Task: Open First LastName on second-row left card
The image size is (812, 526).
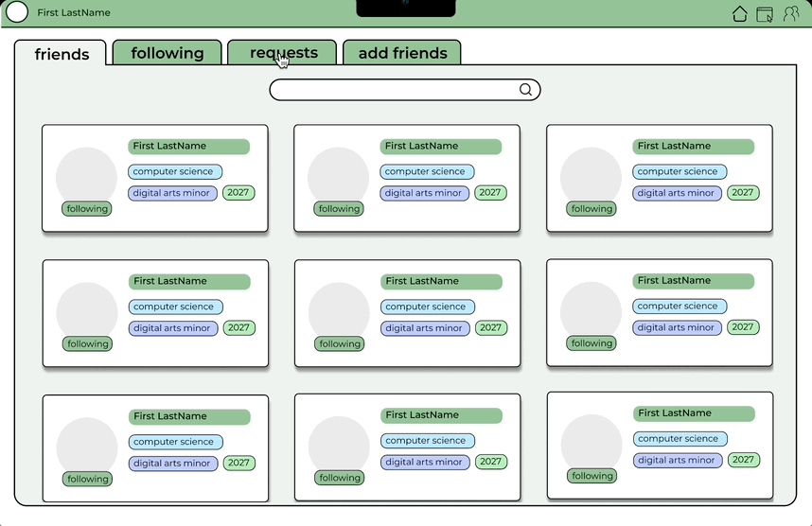Action: 189,282
